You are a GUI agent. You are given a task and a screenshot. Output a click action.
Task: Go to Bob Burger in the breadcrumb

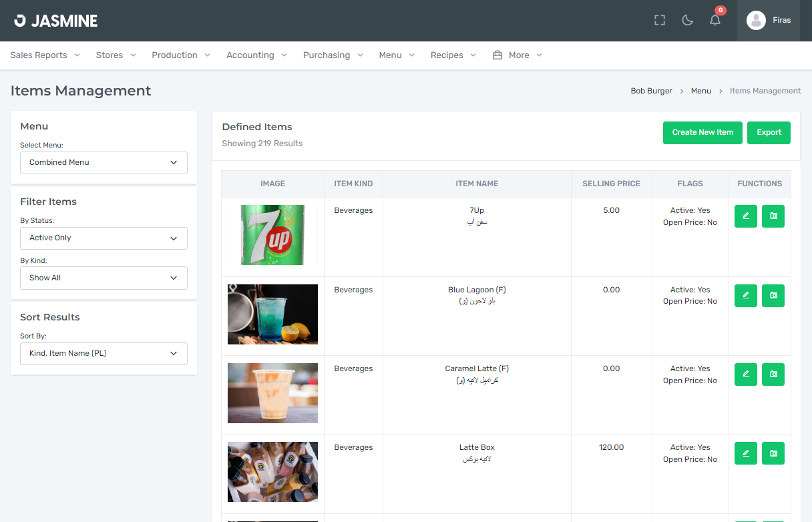(x=651, y=90)
